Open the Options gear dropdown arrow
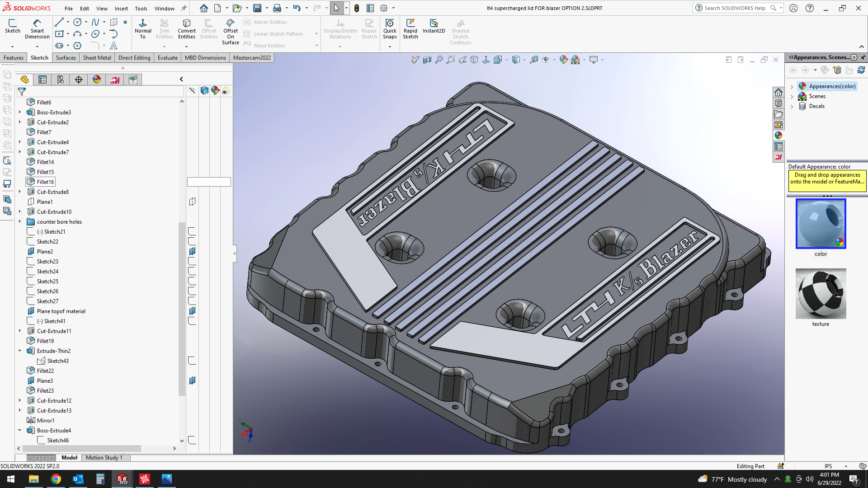The height and width of the screenshot is (488, 868). (393, 8)
